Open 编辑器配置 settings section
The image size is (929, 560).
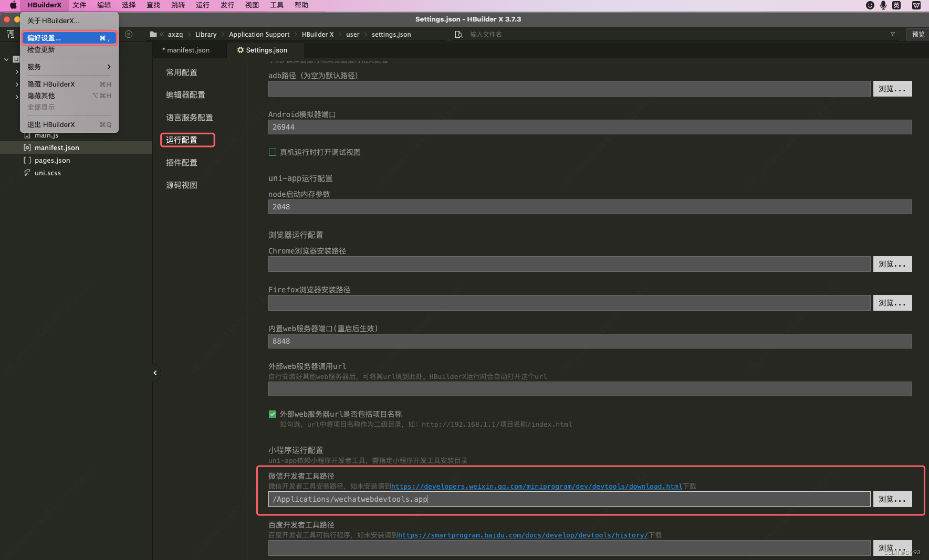[185, 95]
